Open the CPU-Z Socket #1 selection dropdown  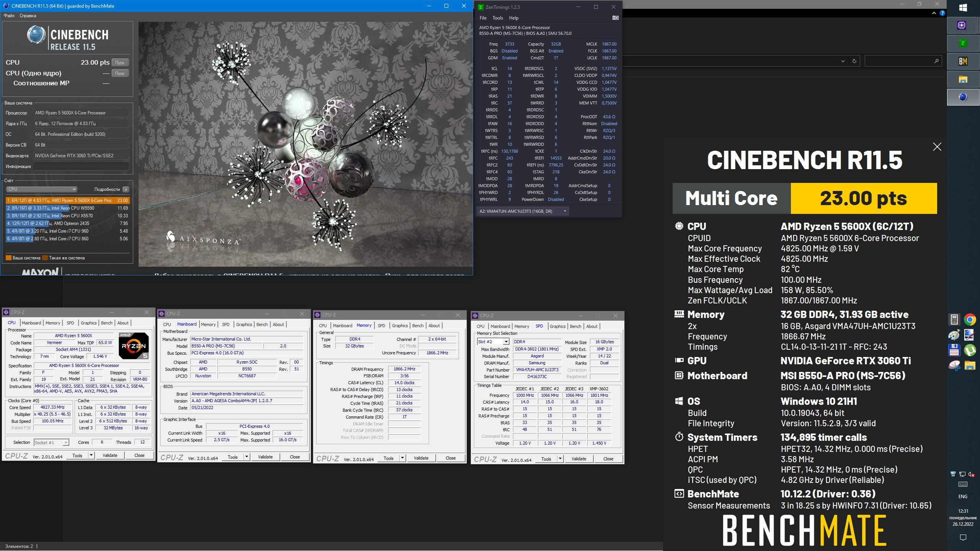point(51,443)
